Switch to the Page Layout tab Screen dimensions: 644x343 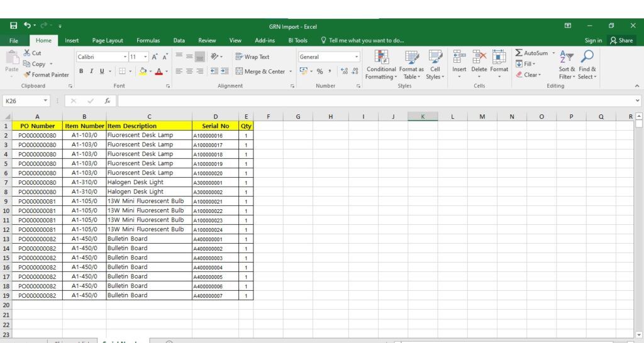click(108, 41)
